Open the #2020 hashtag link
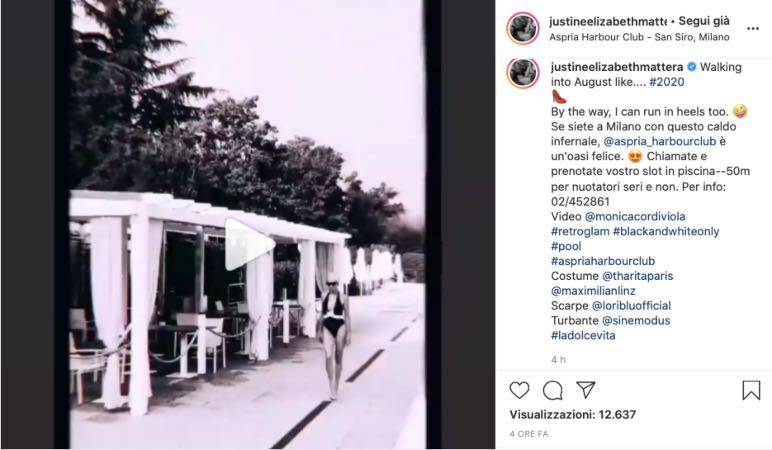The image size is (772, 450). [x=667, y=82]
